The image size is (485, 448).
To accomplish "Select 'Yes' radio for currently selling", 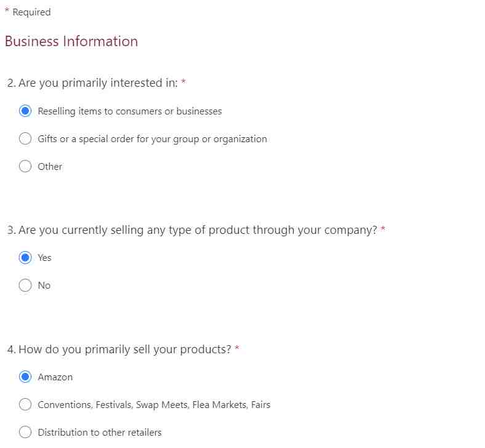I will tap(25, 257).
